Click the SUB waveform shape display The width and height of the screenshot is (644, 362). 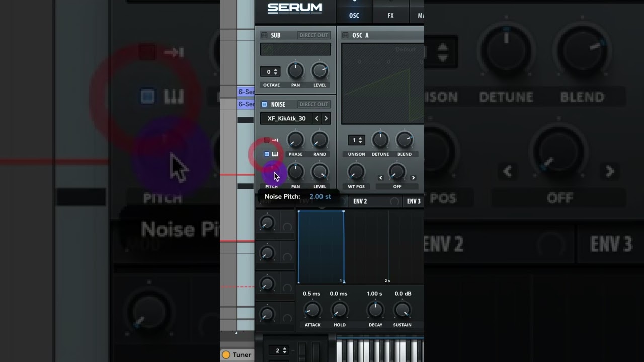[x=295, y=49]
